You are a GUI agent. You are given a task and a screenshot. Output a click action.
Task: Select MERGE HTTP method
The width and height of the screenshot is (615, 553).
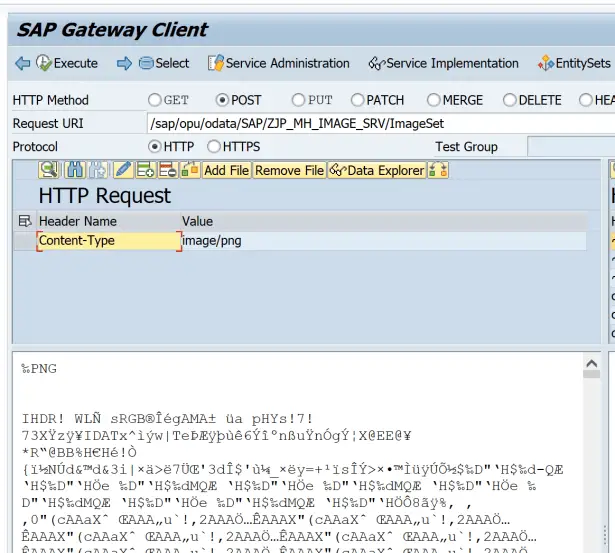point(433,100)
